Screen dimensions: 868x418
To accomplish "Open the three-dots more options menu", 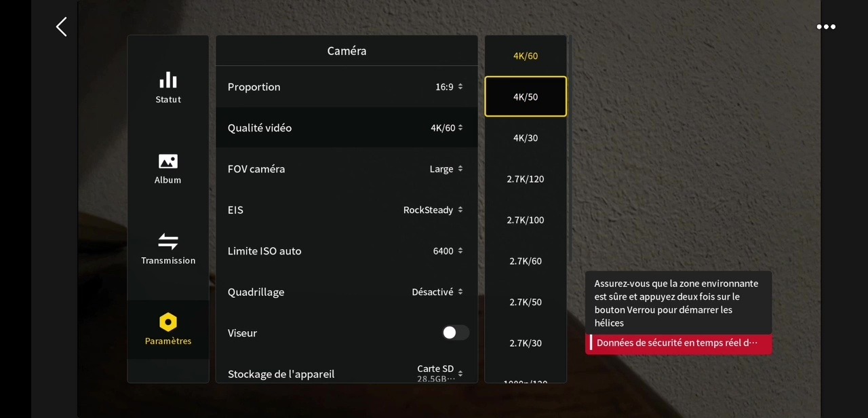I will tap(826, 27).
